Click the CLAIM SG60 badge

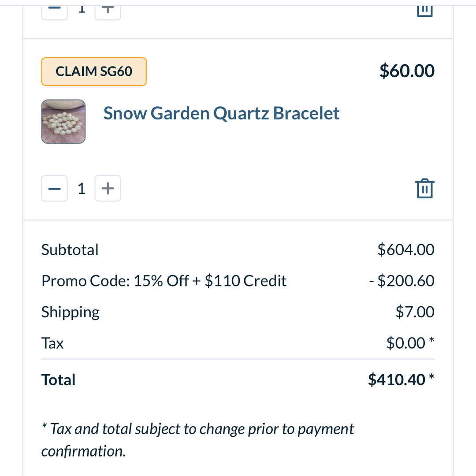point(94,71)
